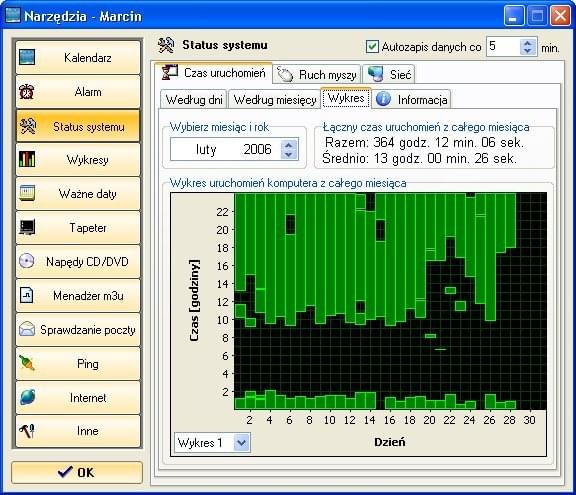Open the Ping cable icon

coord(27,363)
